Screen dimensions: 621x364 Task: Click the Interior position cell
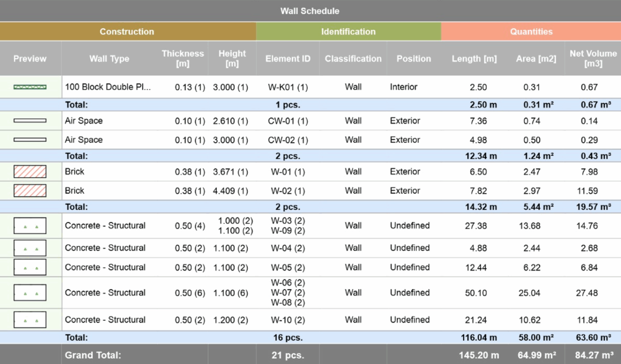403,87
